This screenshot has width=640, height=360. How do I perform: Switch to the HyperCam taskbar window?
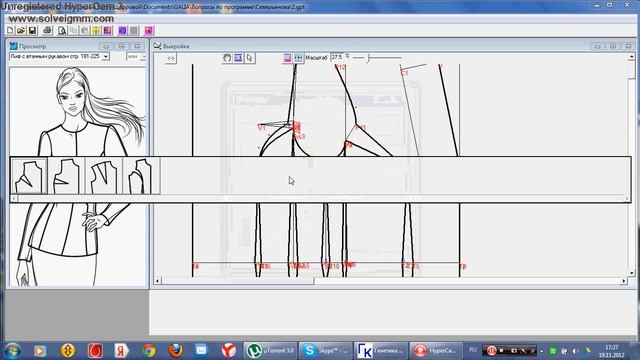tap(436, 351)
